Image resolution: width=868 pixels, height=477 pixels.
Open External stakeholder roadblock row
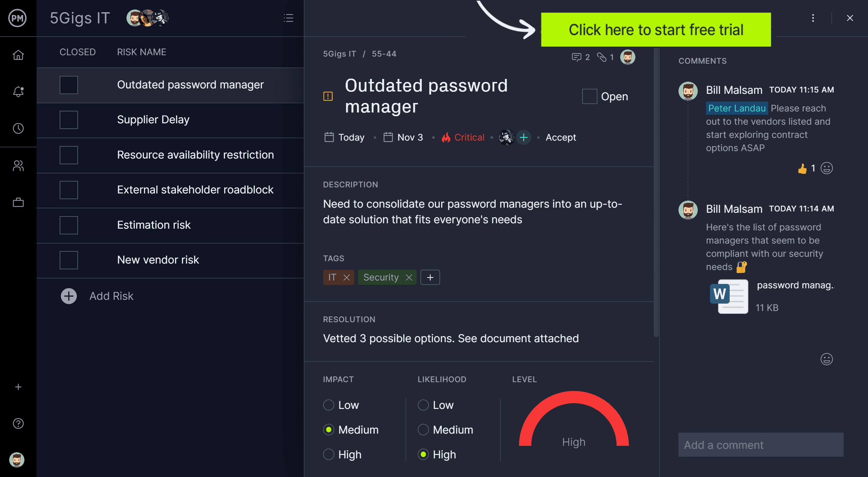coord(170,190)
